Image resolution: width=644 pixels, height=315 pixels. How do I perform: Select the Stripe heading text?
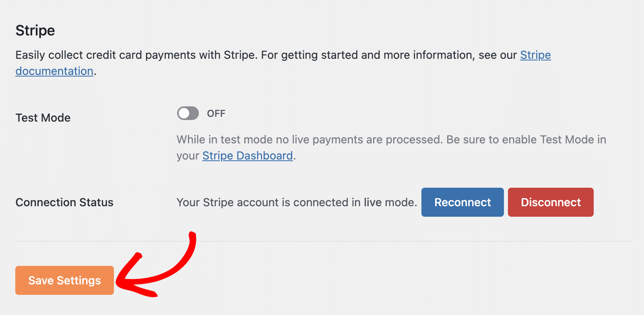(x=35, y=30)
